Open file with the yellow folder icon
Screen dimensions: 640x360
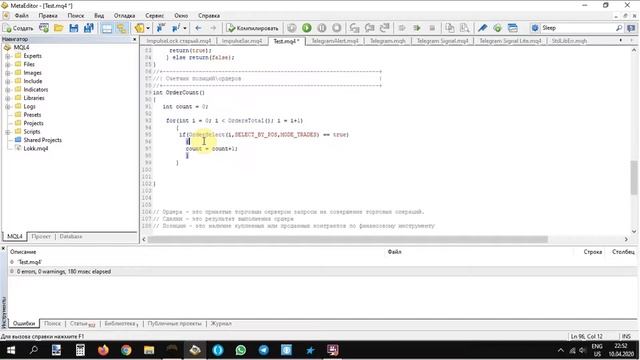59,28
